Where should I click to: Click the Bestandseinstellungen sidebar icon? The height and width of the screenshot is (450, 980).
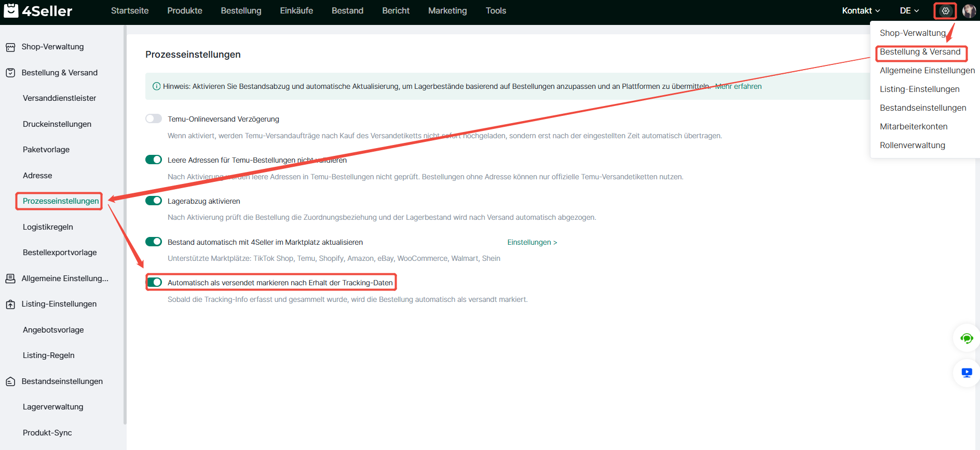tap(10, 381)
